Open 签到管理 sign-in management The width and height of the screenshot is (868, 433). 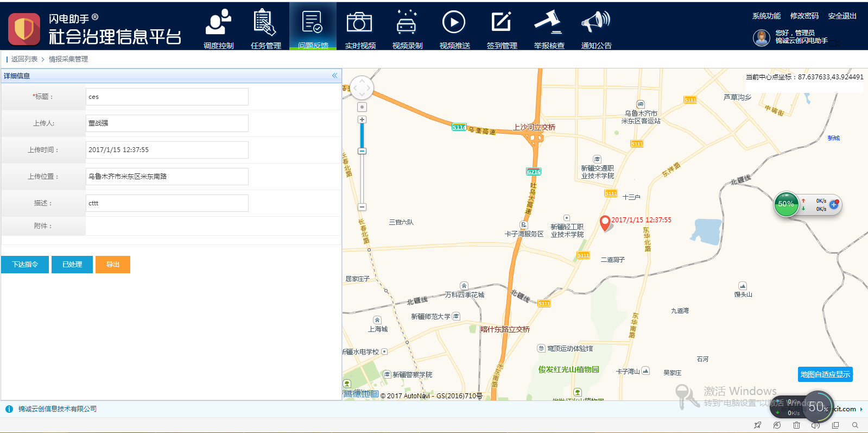(x=502, y=28)
